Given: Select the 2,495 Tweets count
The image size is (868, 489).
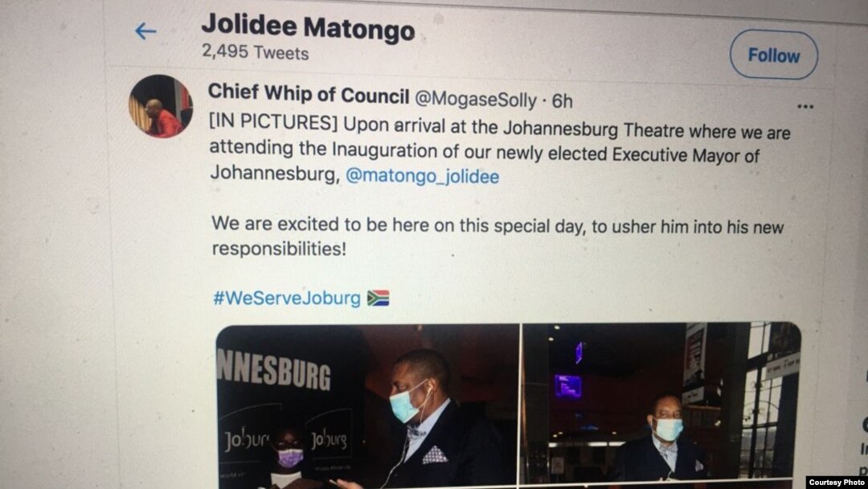Looking at the screenshot, I should click(x=256, y=52).
